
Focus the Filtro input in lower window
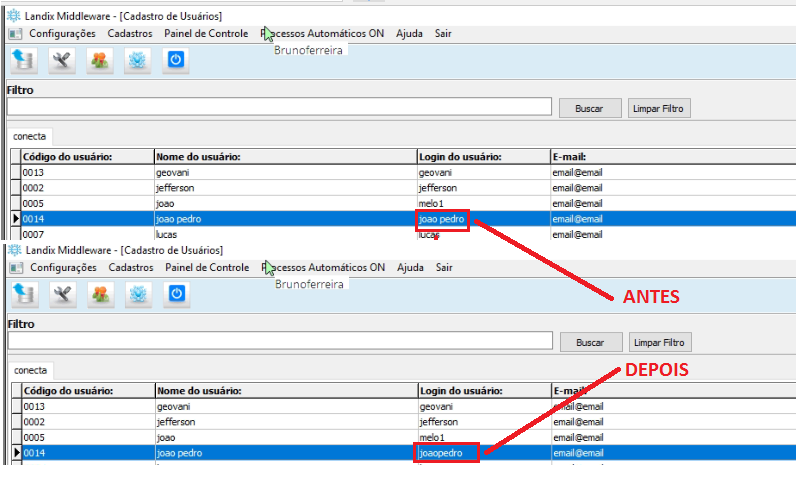coord(280,340)
